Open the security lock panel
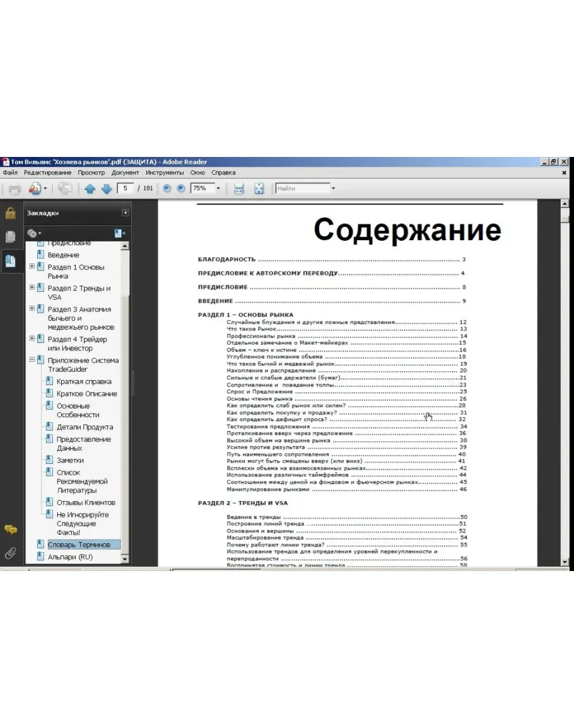Viewport: 574px width, 728px height. (x=11, y=214)
